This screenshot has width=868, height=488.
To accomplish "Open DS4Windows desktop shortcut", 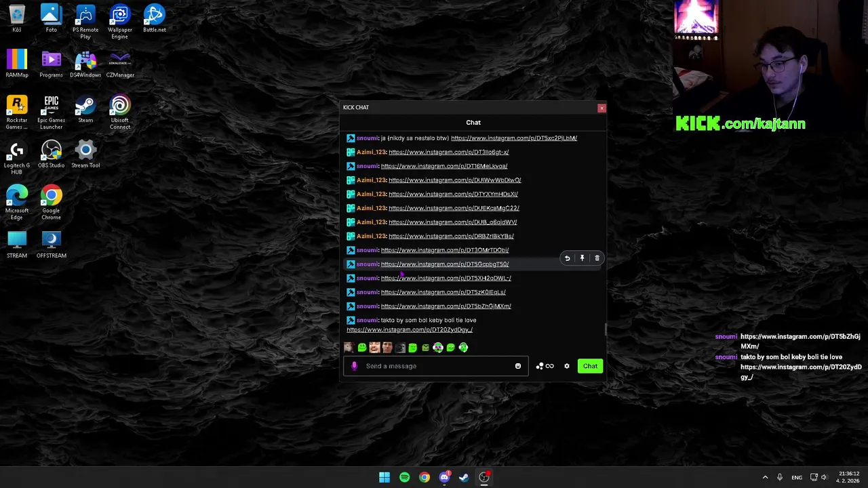I will (x=85, y=64).
